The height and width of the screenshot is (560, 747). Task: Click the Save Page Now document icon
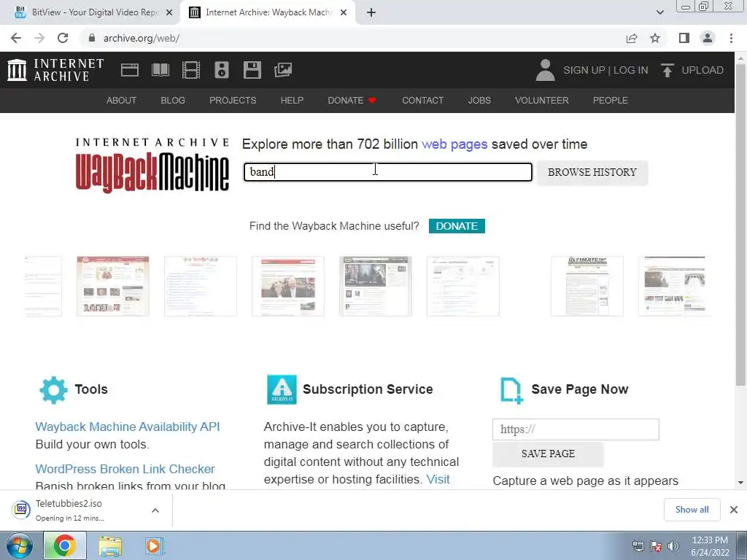(x=511, y=391)
